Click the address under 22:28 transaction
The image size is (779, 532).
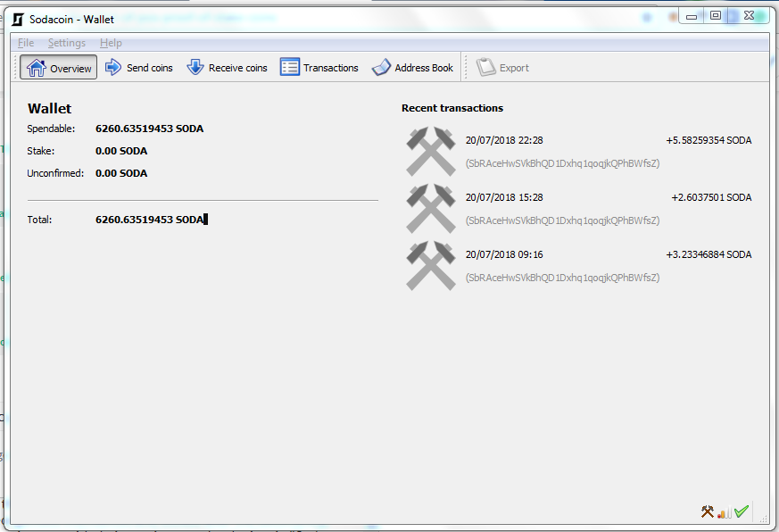(x=562, y=163)
